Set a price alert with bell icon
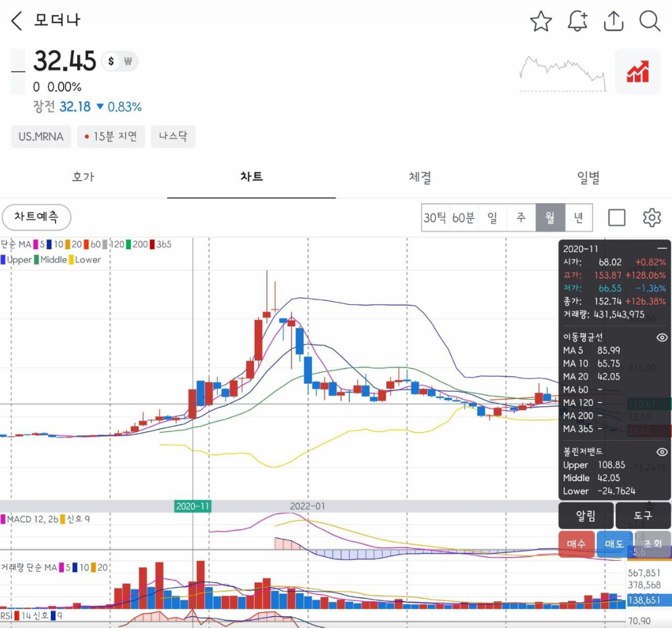Viewport: 672px width, 628px height. 577,21
